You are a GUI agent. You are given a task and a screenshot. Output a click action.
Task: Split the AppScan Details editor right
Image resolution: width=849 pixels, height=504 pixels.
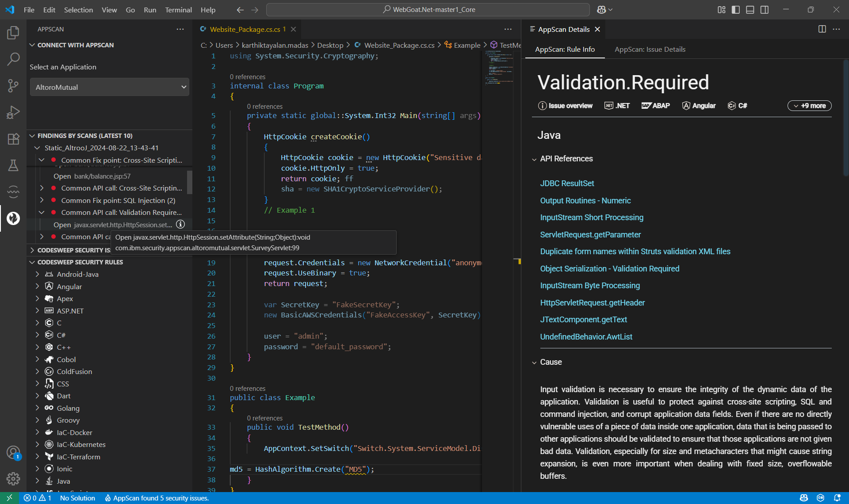coord(822,29)
